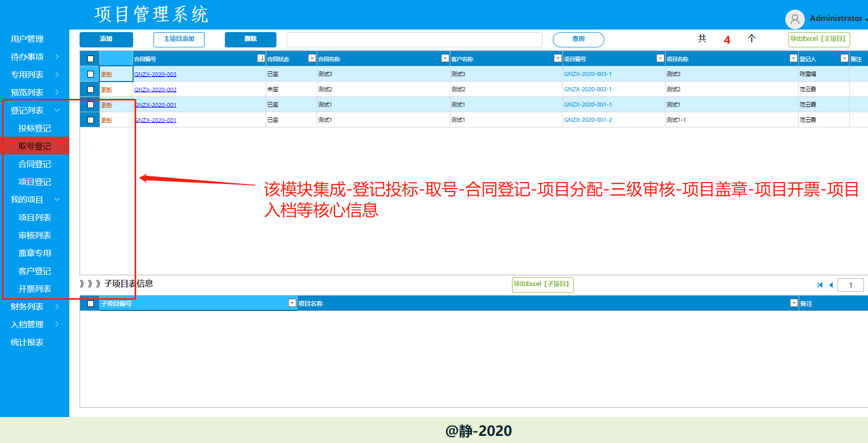Open contract link GNZX-2020-003

pos(155,74)
